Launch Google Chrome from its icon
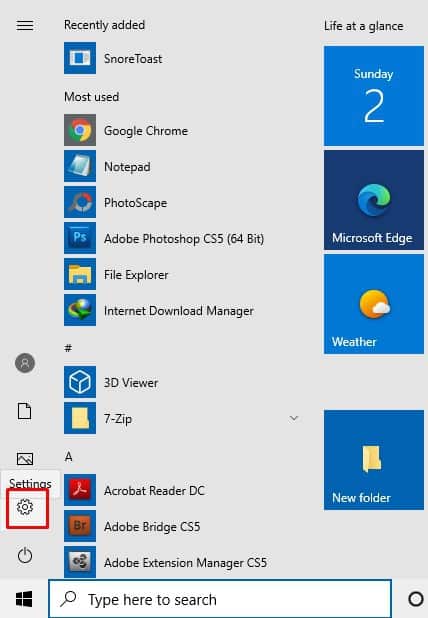Viewport: 428px width, 618px height. click(x=80, y=130)
